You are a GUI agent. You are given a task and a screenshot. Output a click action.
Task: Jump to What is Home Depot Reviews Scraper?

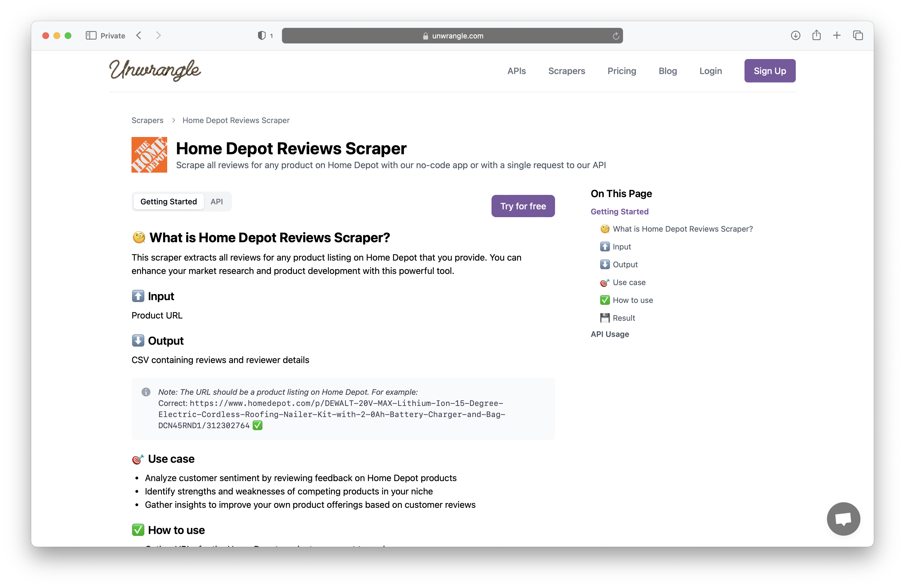click(x=677, y=229)
